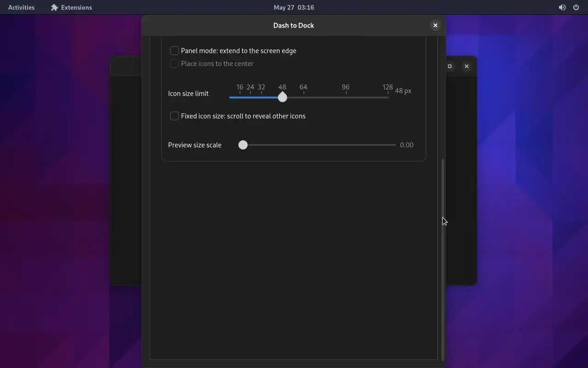
Task: Enable Fixed icon size checkbox
Action: pos(175,116)
